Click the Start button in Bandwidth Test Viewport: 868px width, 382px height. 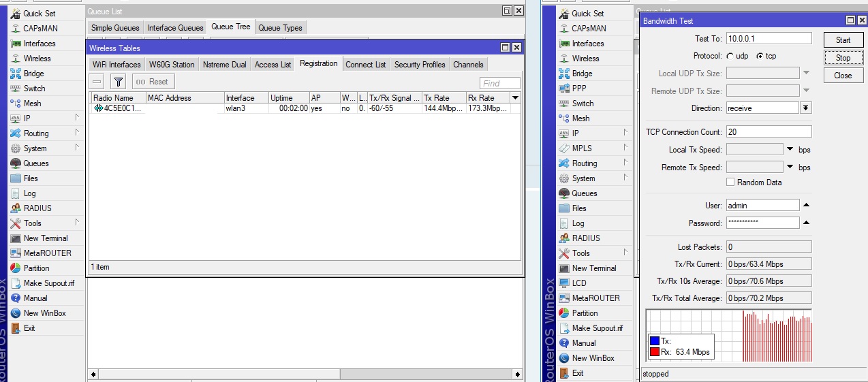click(843, 40)
